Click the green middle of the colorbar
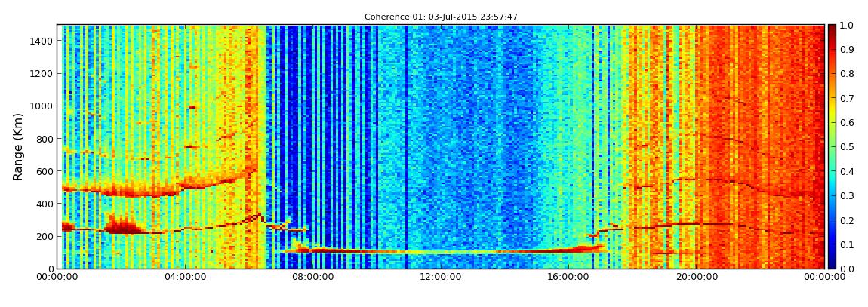 (x=832, y=146)
